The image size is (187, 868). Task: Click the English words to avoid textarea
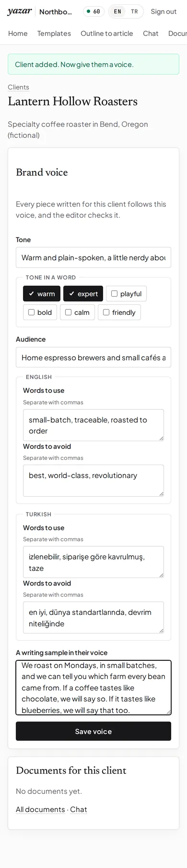(x=93, y=480)
